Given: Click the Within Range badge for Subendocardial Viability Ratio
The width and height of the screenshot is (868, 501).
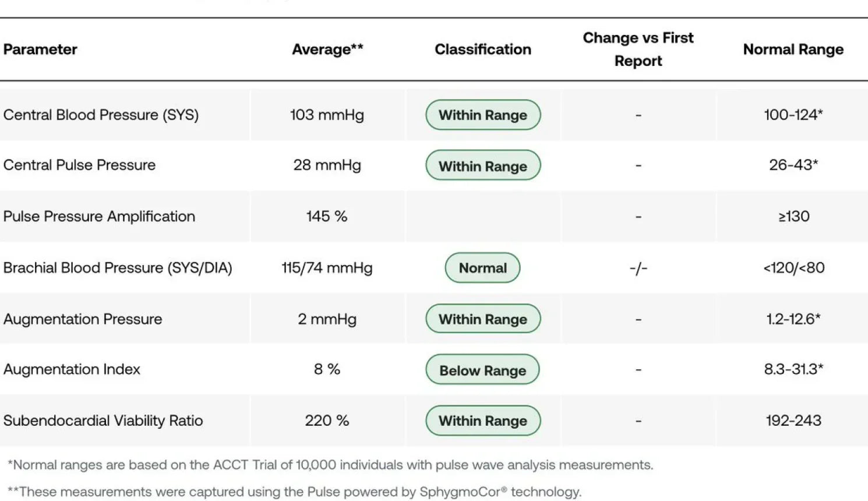Looking at the screenshot, I should click(483, 421).
